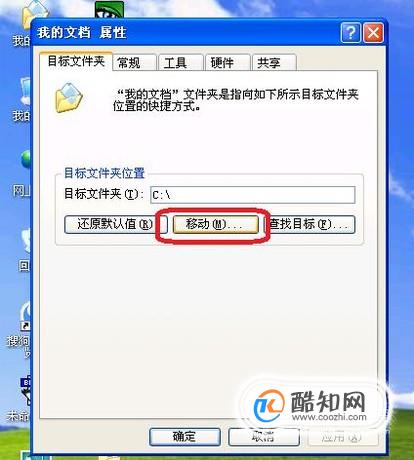
Task: Click the Help question mark button
Action: pos(350,33)
